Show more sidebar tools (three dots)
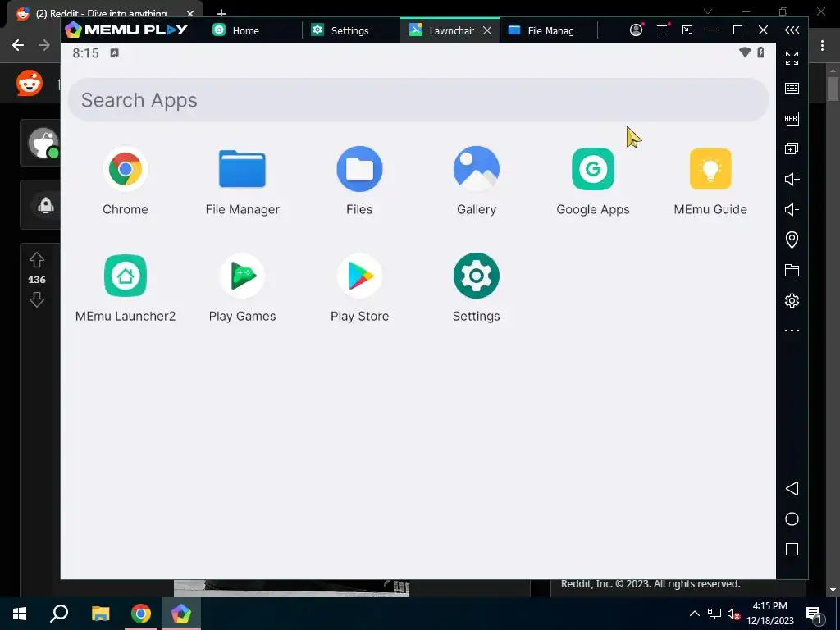This screenshot has width=840, height=630. point(792,331)
